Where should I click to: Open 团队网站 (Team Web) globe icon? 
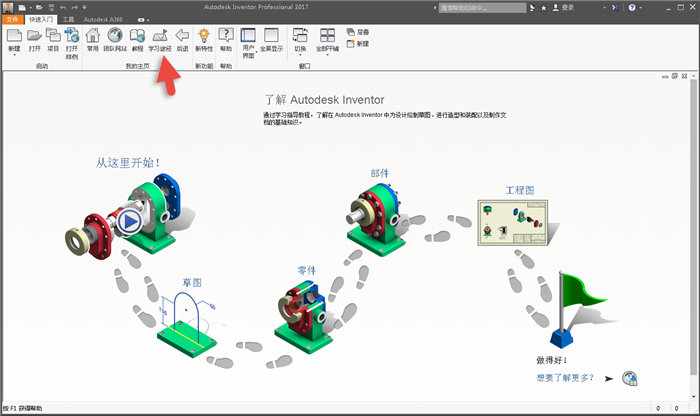(115, 36)
